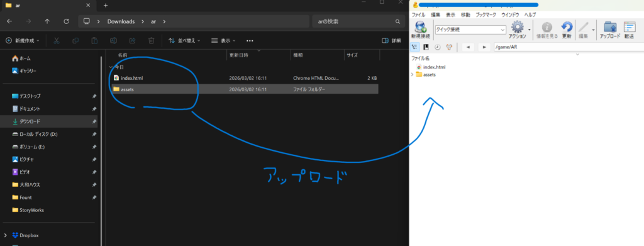This screenshot has width=644, height=246.
Task: Expand the Dropbox node in the sidebar
Action: [x=5, y=235]
